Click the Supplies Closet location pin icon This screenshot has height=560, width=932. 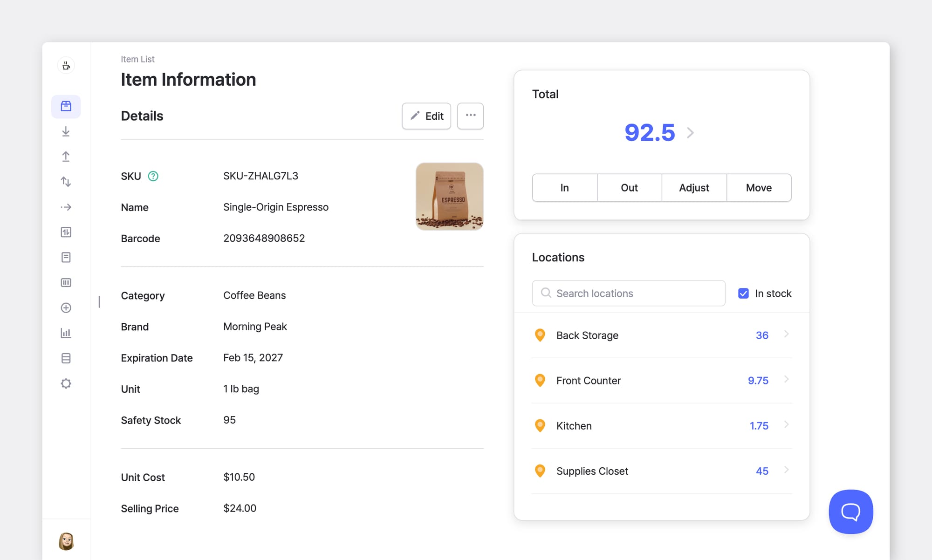[x=540, y=471]
